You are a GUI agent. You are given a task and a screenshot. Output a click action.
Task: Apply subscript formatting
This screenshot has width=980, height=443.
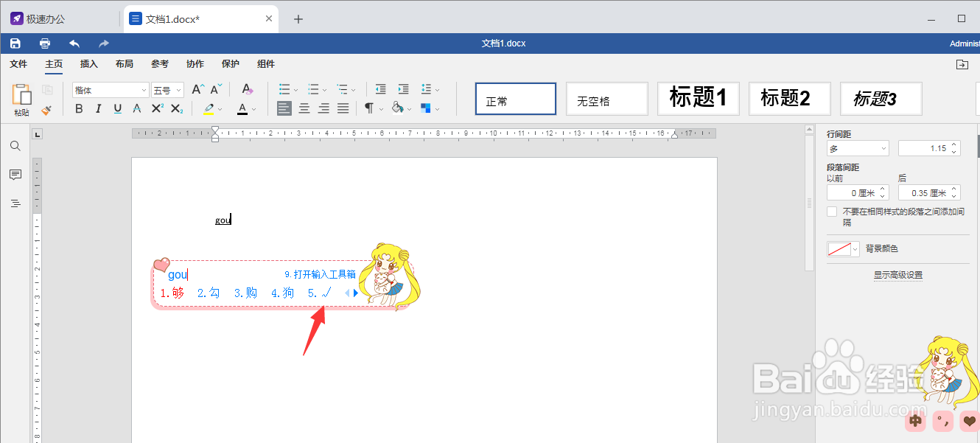pos(178,108)
